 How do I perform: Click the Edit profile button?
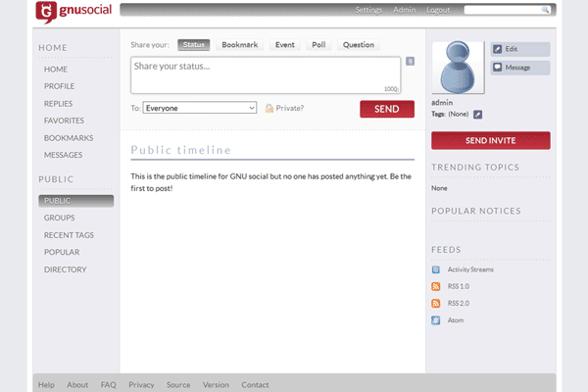(x=519, y=49)
